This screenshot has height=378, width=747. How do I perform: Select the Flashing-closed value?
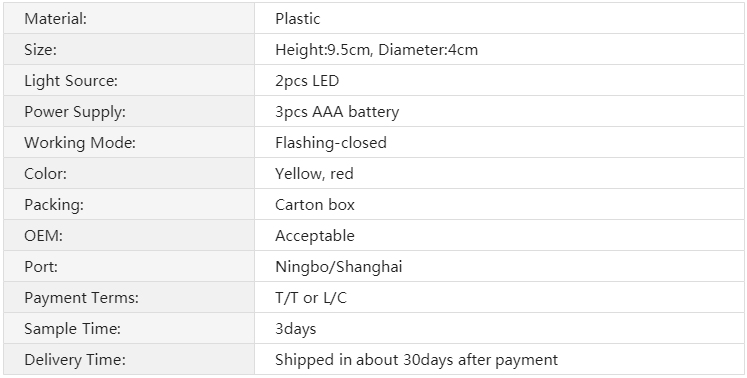pos(331,143)
